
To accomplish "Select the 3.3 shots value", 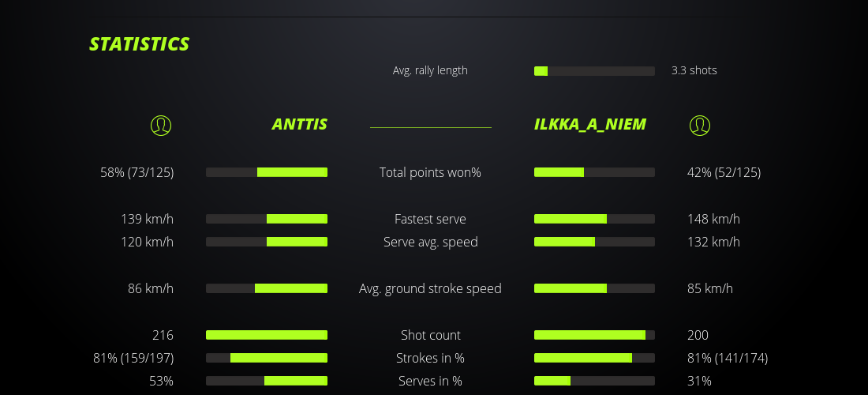I will pos(694,70).
